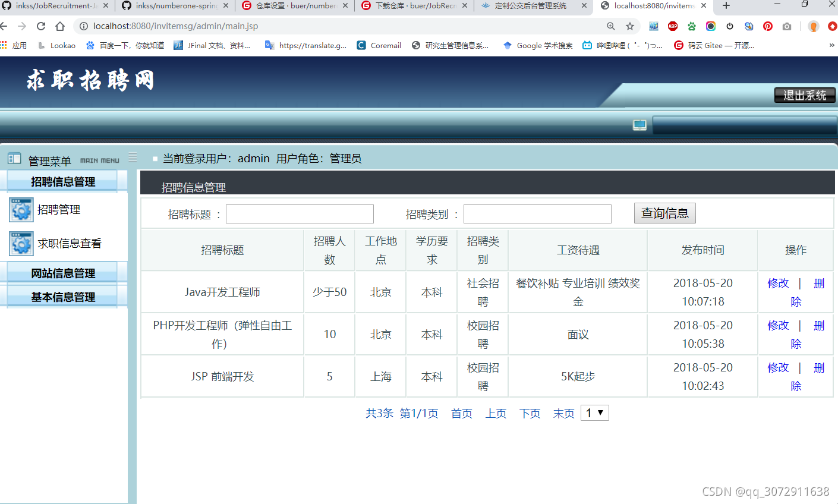Viewport: 838px width, 504px height.
Task: Go to 下页 next page link
Action: 530,413
